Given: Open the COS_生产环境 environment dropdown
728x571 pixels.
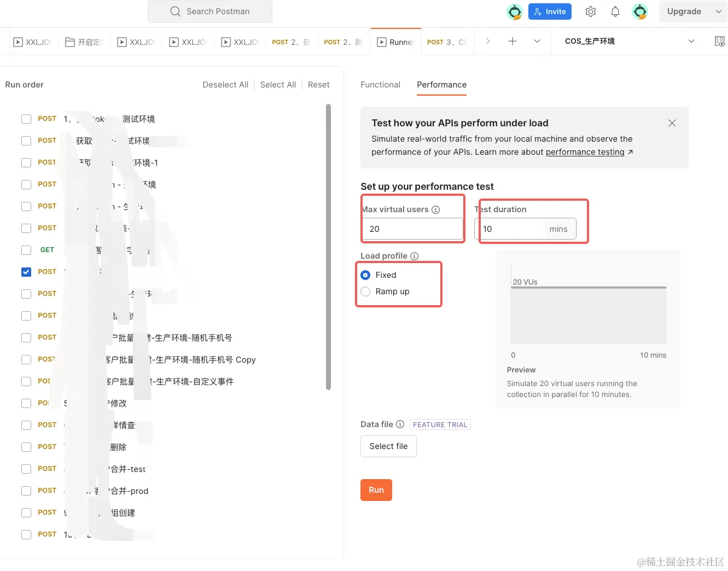Looking at the screenshot, I should pos(630,41).
